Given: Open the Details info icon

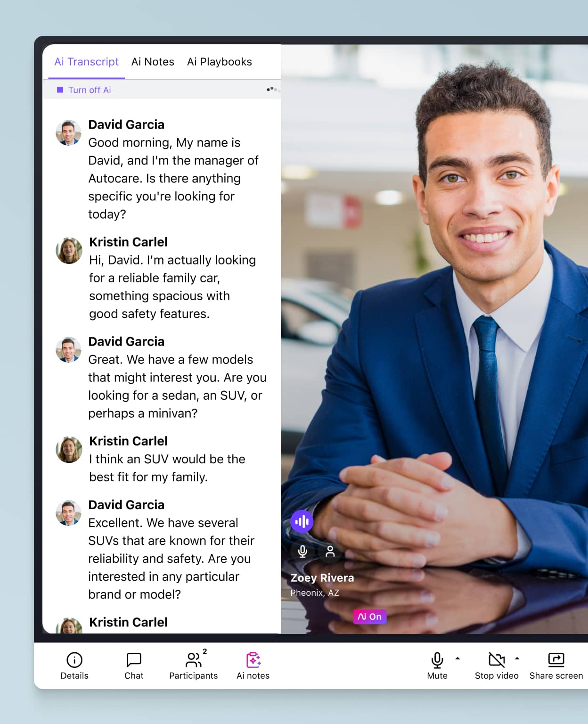Looking at the screenshot, I should pyautogui.click(x=74, y=660).
